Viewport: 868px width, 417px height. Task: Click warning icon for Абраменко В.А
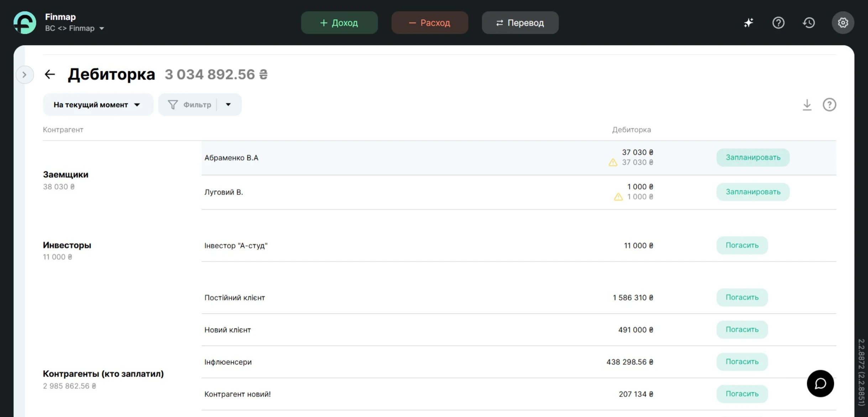pos(613,163)
